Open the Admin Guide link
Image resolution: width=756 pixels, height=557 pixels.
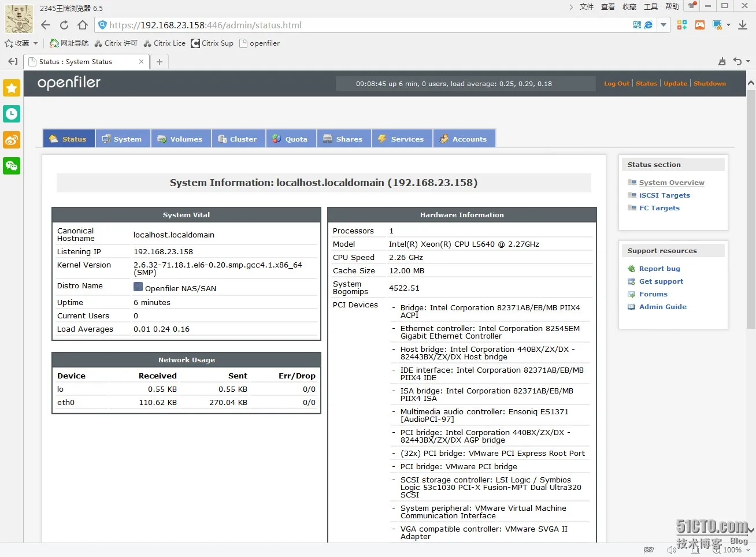tap(663, 307)
